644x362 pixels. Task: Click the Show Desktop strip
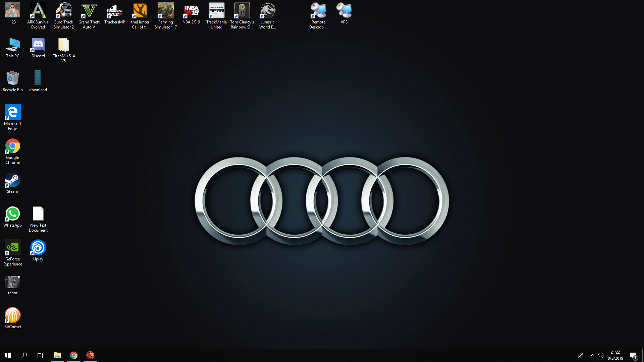[x=643, y=355]
